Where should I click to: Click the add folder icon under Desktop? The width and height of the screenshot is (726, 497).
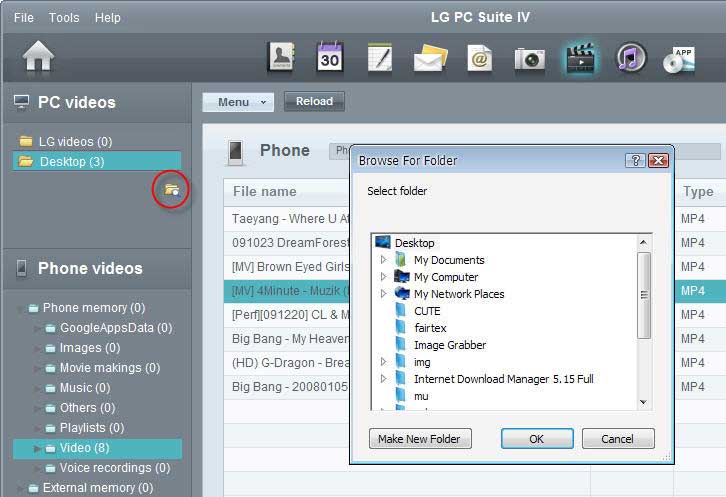171,189
